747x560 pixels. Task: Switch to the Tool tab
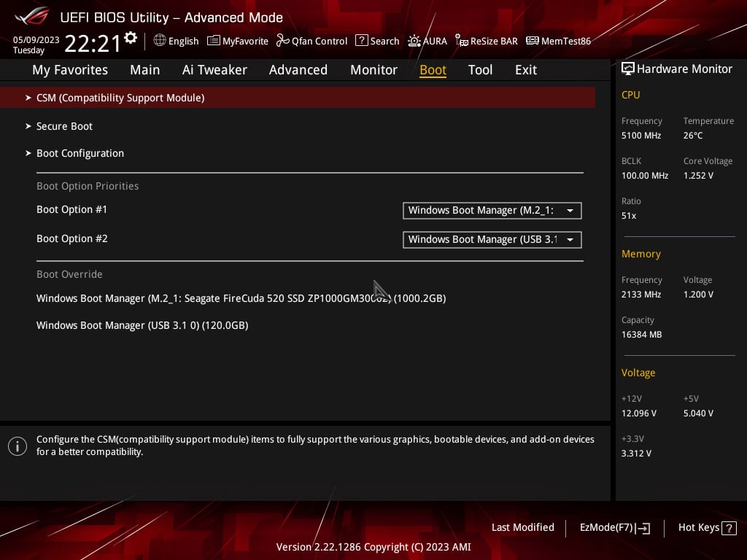point(480,69)
